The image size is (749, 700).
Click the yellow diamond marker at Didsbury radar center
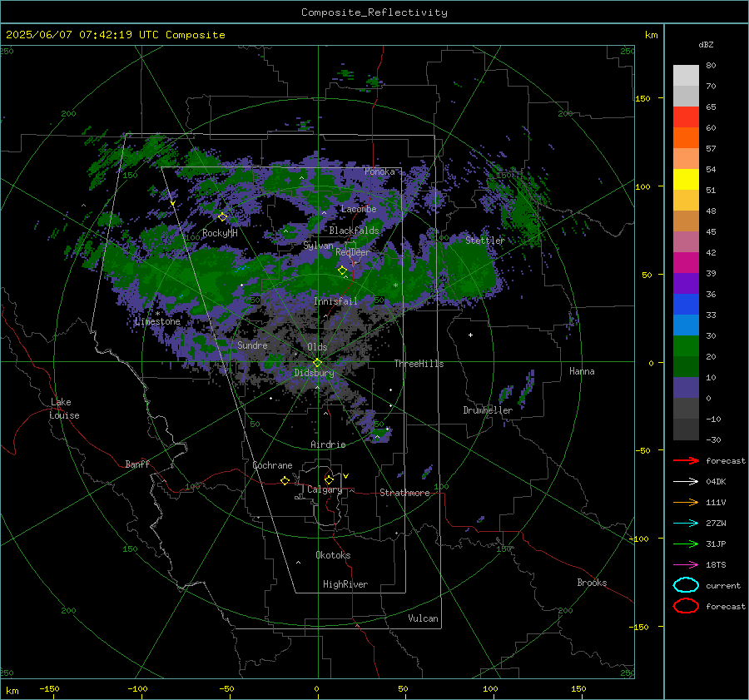pyautogui.click(x=317, y=363)
